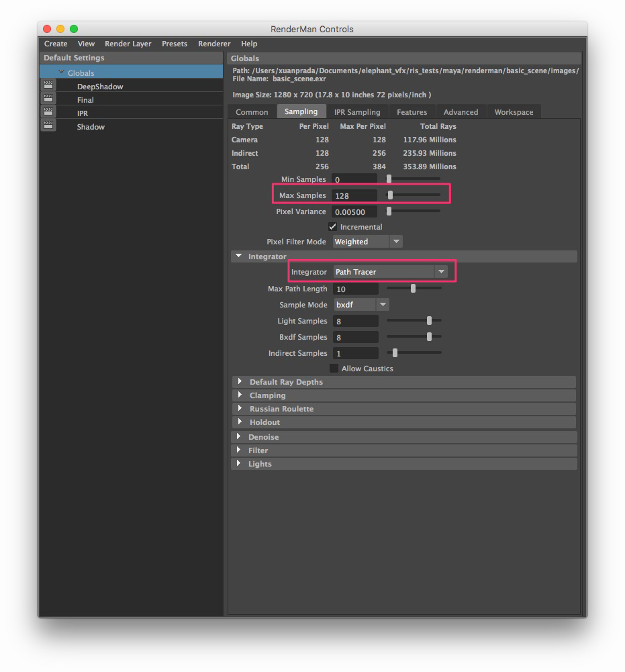This screenshot has width=625, height=672.
Task: Click the green zoom window button
Action: 74,29
